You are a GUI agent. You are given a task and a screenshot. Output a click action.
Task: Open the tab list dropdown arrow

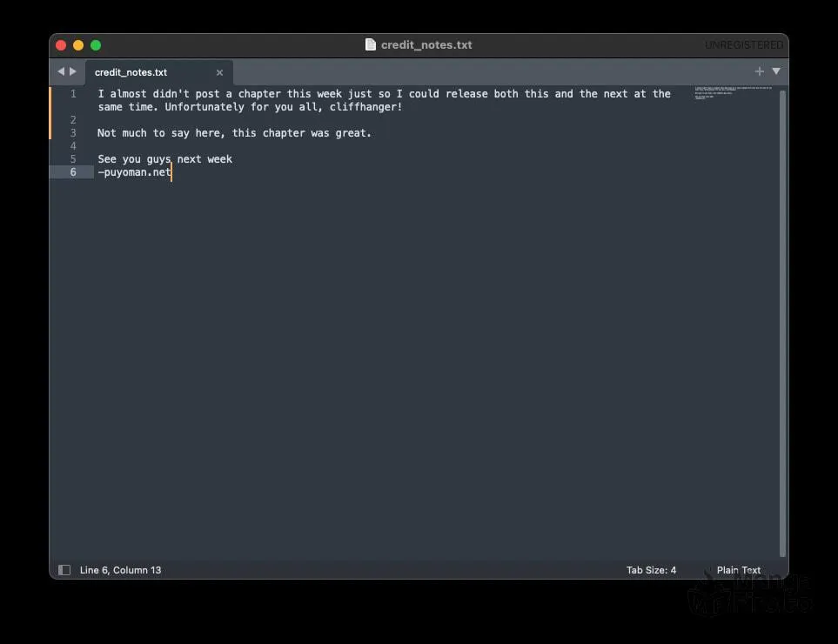tap(776, 71)
